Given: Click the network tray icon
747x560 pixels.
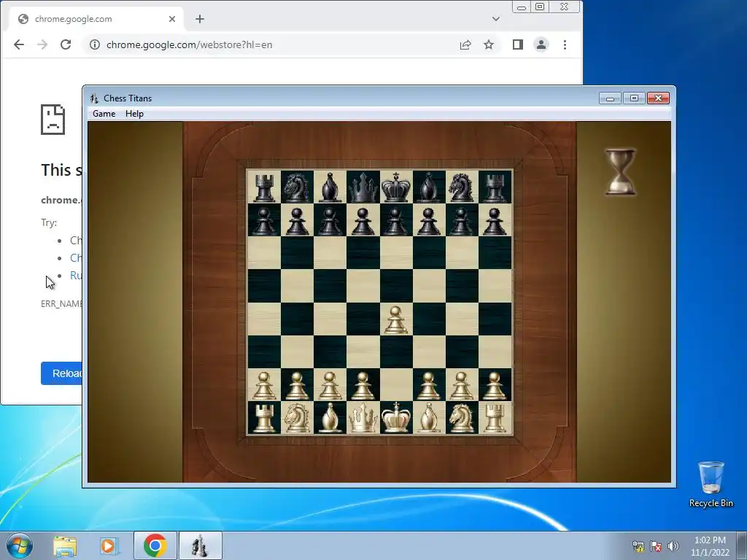Looking at the screenshot, I should (x=638, y=546).
